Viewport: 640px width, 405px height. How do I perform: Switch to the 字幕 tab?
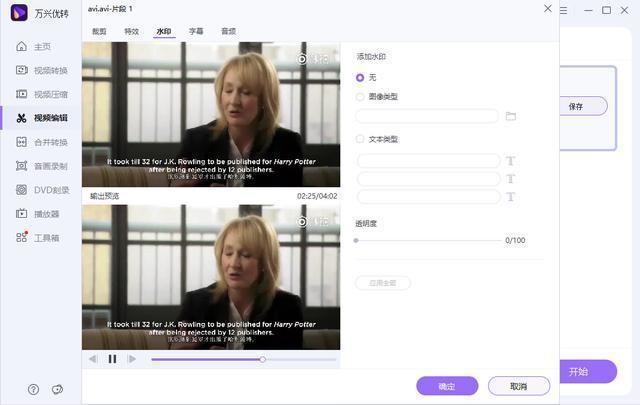pyautogui.click(x=196, y=31)
